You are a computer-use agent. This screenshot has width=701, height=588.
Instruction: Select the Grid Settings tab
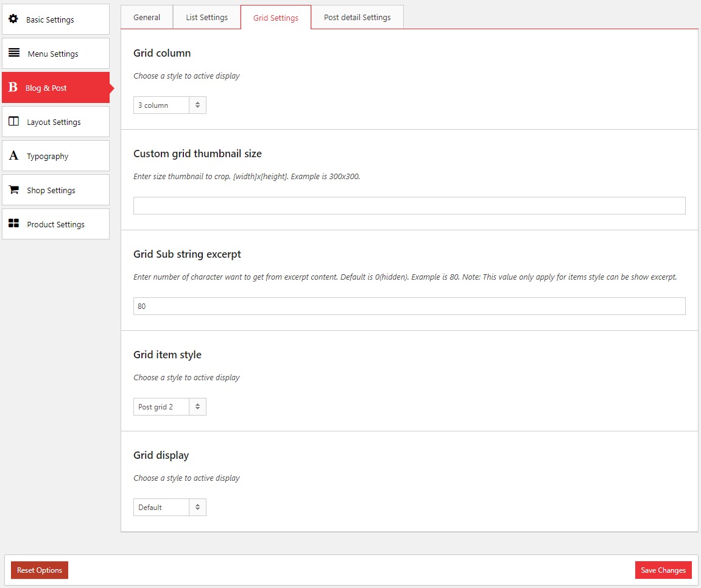[275, 18]
